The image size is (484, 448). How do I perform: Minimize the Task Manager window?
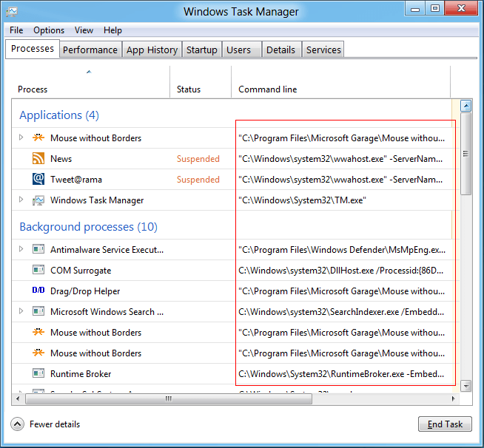point(415,9)
